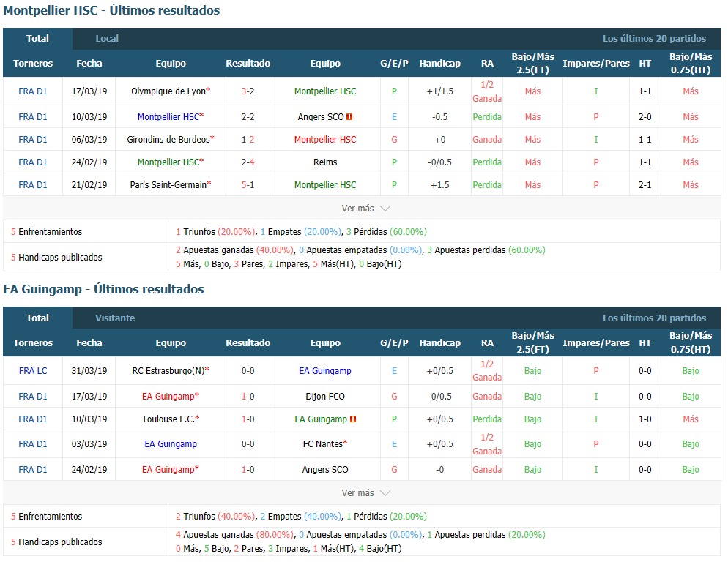Click the EA Guingamp - Últimos resultados heading
728x562 pixels.
click(103, 290)
